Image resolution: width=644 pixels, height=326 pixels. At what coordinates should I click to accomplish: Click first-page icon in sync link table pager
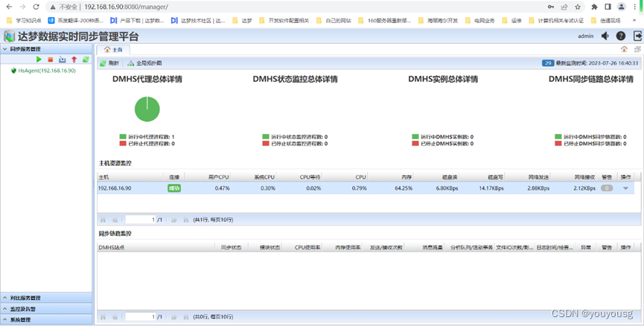click(x=103, y=316)
